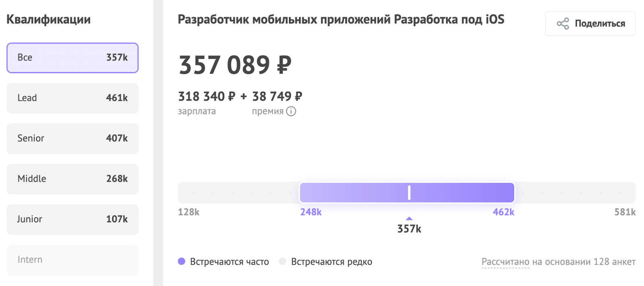
Task: Choose the Junior qualification filter
Action: click(x=72, y=219)
